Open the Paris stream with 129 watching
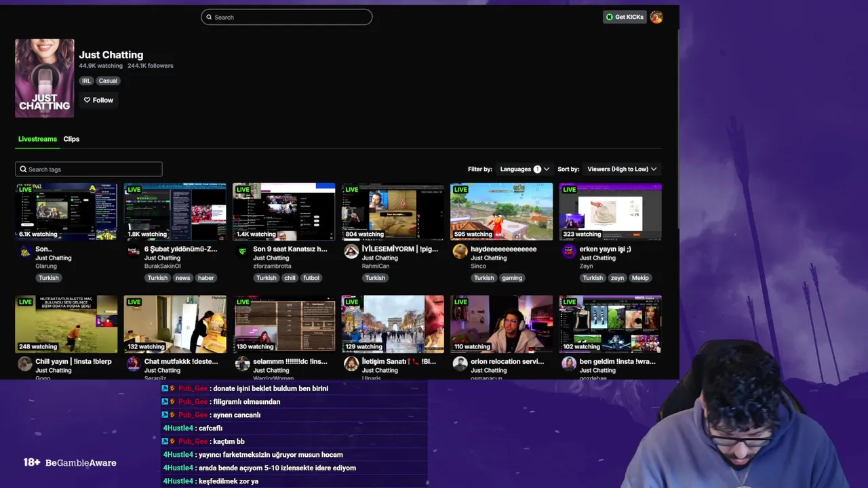868x488 pixels. coord(393,324)
